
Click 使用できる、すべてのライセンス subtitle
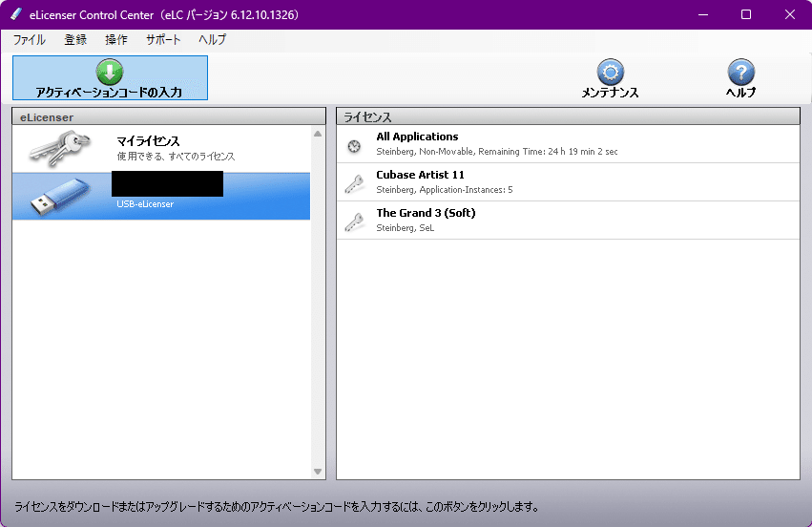coord(176,156)
